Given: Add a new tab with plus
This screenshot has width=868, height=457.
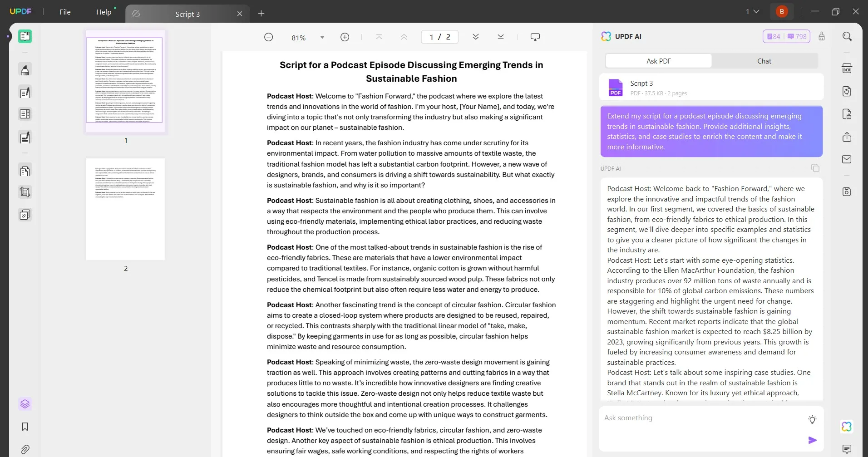Looking at the screenshot, I should coord(261,14).
